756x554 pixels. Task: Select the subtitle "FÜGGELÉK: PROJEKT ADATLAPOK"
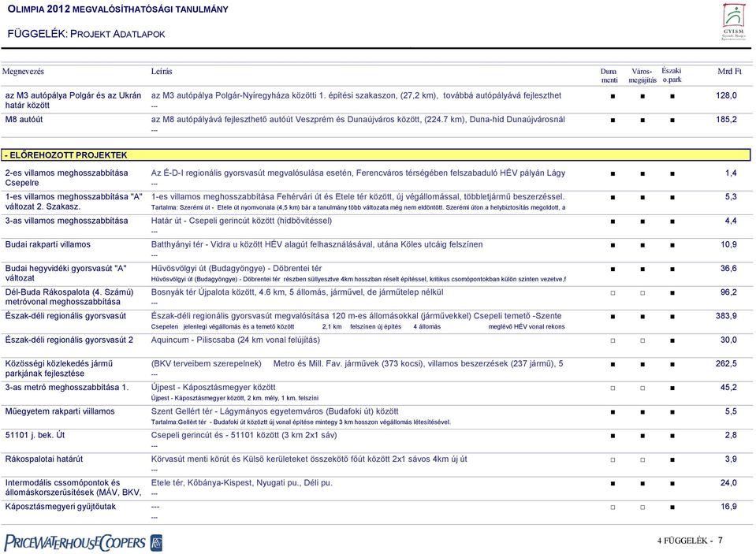pyautogui.click(x=86, y=34)
